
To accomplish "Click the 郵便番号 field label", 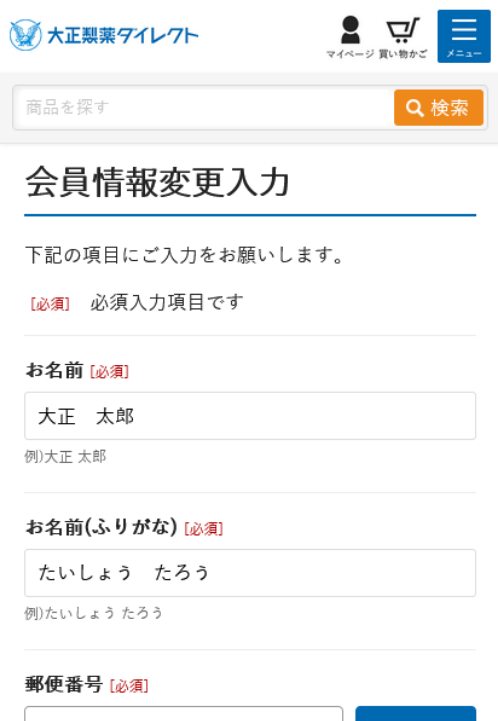I will click(x=64, y=684).
